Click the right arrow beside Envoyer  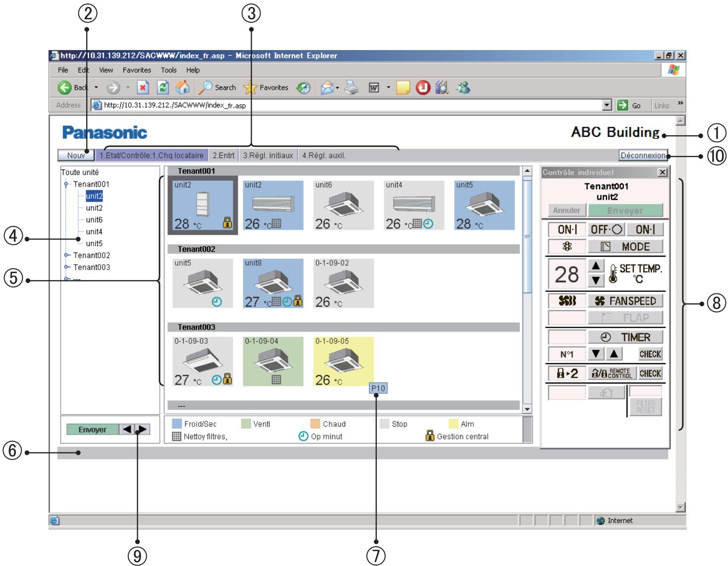(142, 430)
